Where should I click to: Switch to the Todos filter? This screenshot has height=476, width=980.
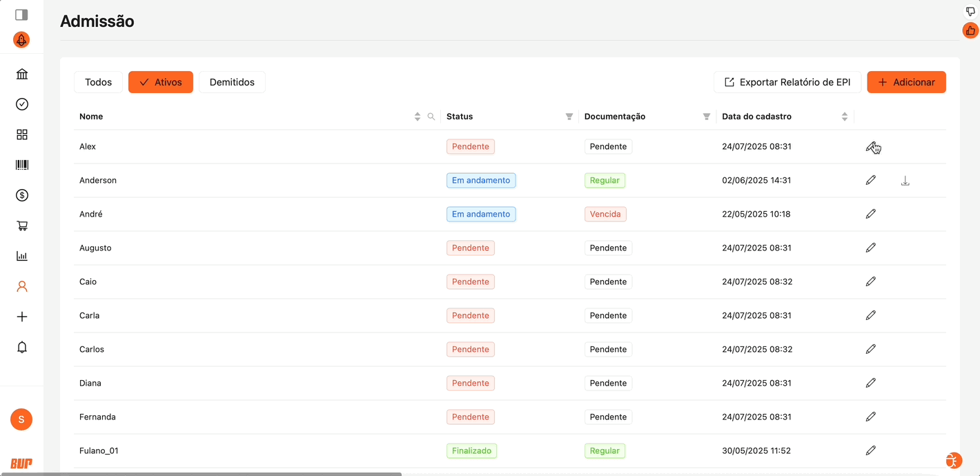tap(98, 82)
